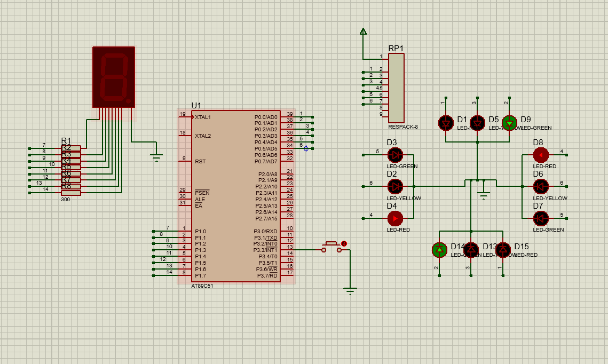Click the LED-YELLOW label under D2
Image resolution: width=608 pixels, height=364 pixels.
pyautogui.click(x=404, y=198)
